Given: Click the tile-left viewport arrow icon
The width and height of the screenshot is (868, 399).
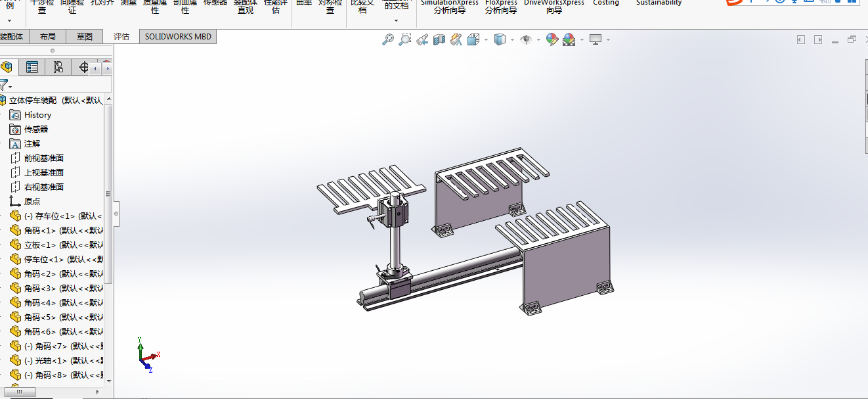Looking at the screenshot, I should coord(801,39).
